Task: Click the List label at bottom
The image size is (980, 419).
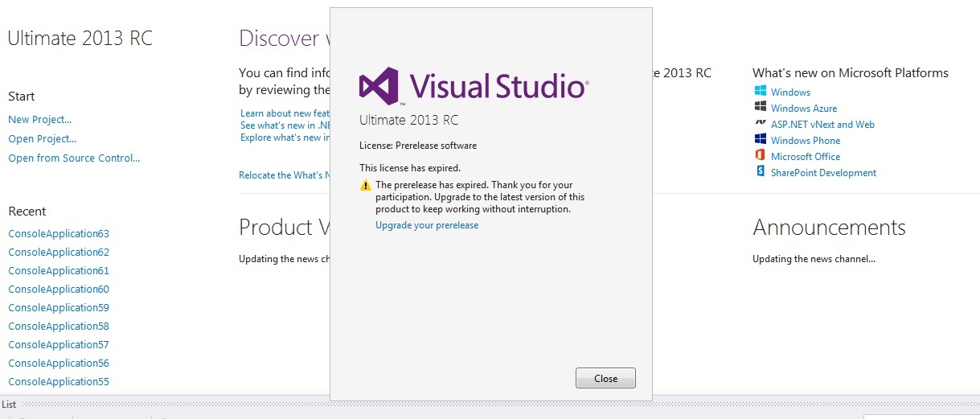Action: click(9, 405)
